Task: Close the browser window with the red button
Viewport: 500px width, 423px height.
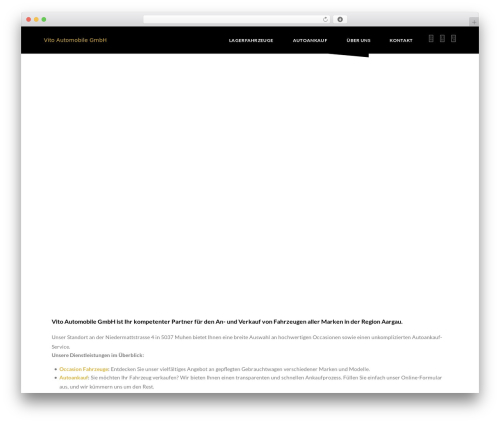Action: coord(29,20)
